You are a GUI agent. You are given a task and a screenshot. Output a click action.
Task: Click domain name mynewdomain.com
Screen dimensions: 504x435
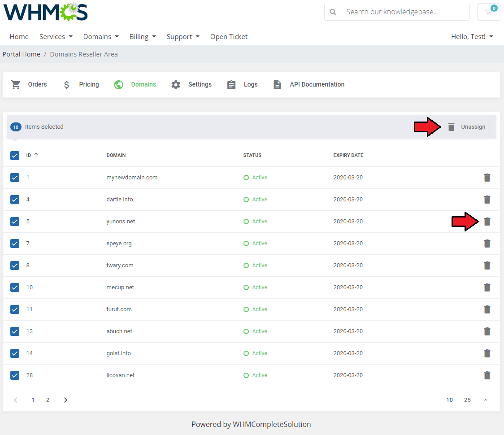tap(132, 178)
